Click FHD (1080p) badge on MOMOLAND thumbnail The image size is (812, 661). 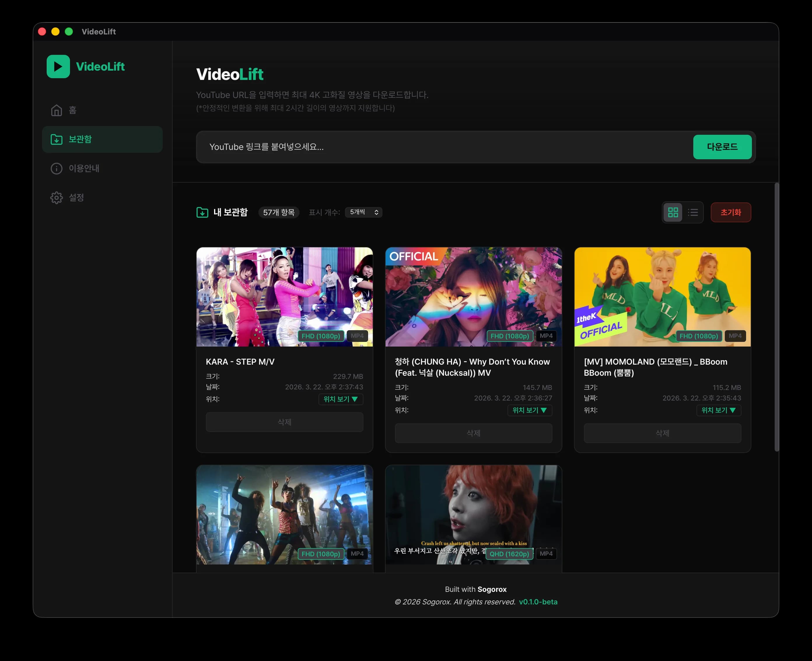(699, 336)
